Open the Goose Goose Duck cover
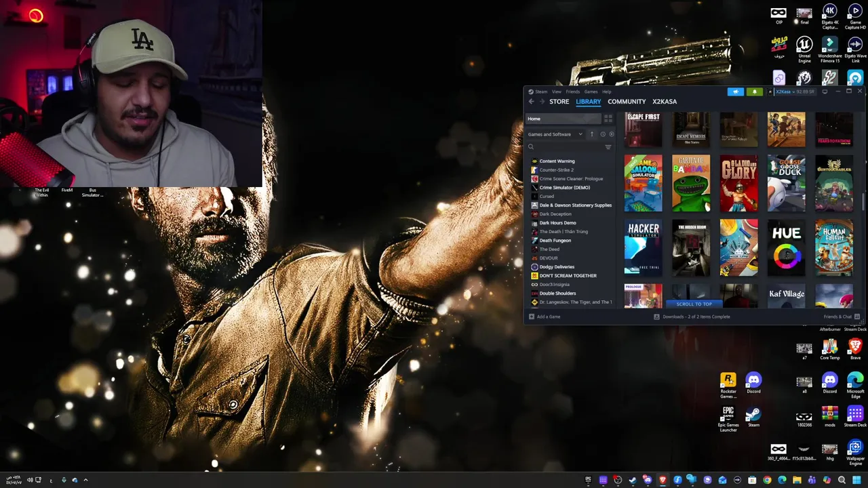Image resolution: width=868 pixels, height=488 pixels. click(786, 183)
